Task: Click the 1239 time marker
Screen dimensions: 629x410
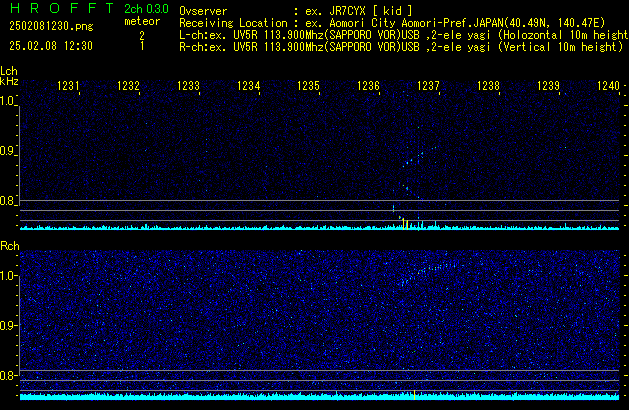Action: [x=548, y=86]
